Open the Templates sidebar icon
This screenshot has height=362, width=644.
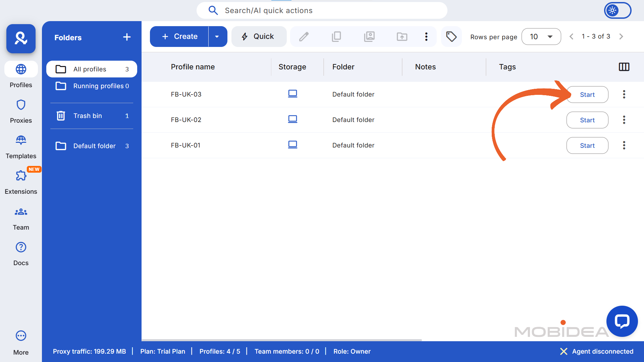[21, 140]
